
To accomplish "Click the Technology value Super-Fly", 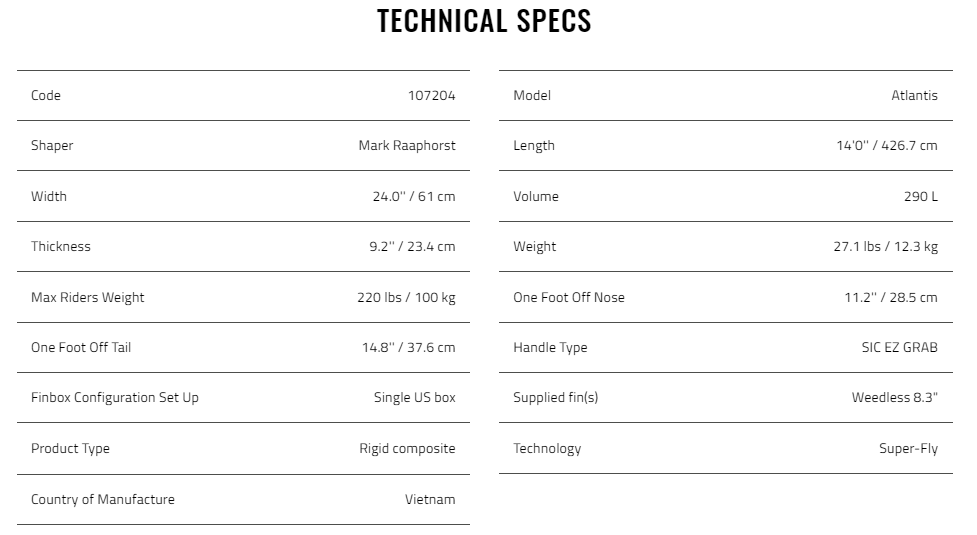I will point(908,448).
